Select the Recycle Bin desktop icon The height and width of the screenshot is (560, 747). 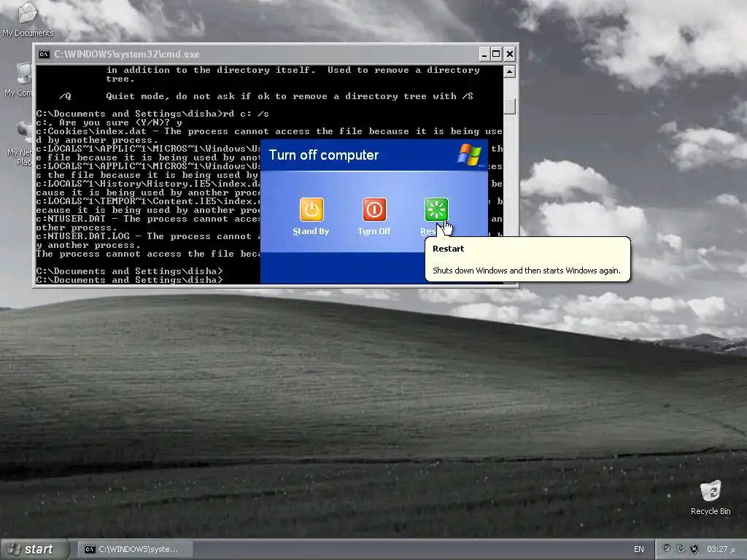tap(711, 498)
